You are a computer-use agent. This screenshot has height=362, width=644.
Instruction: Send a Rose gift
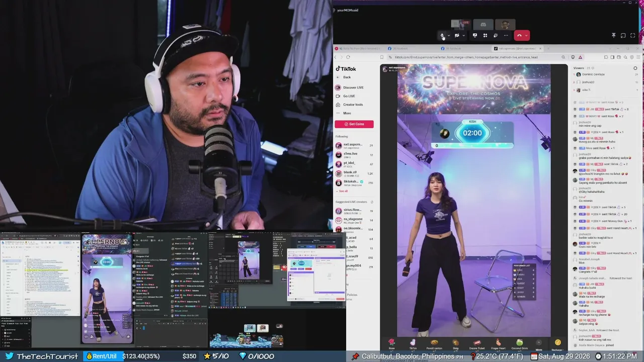coord(391,344)
